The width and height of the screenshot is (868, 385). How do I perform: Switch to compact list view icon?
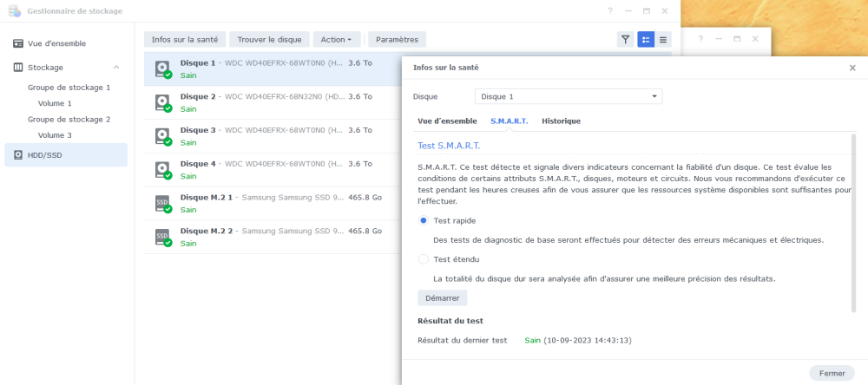(x=664, y=40)
